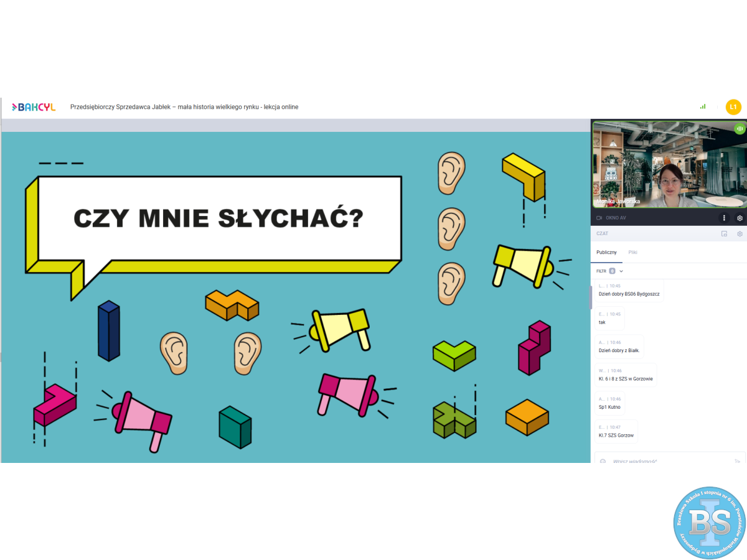Image resolution: width=747 pixels, height=560 pixels.
Task: Click the 'Sp1 Kutno' chat message
Action: click(609, 407)
